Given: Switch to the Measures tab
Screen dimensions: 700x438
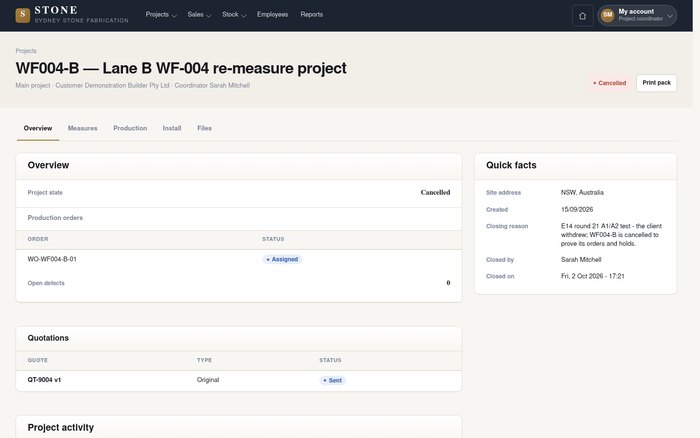Looking at the screenshot, I should point(83,128).
